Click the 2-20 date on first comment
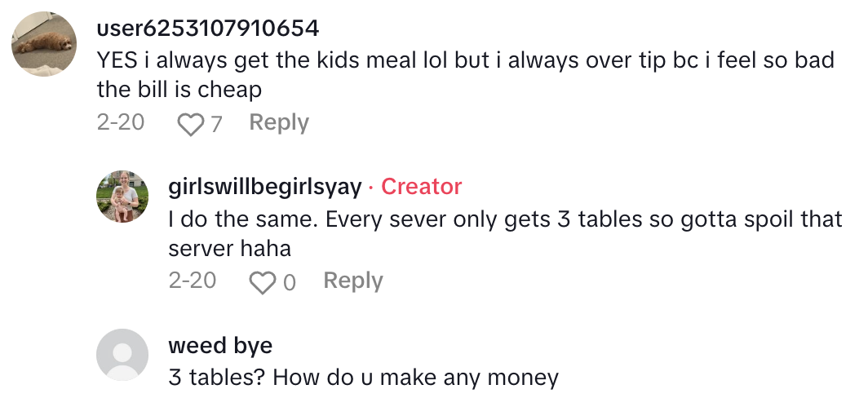 coord(120,122)
